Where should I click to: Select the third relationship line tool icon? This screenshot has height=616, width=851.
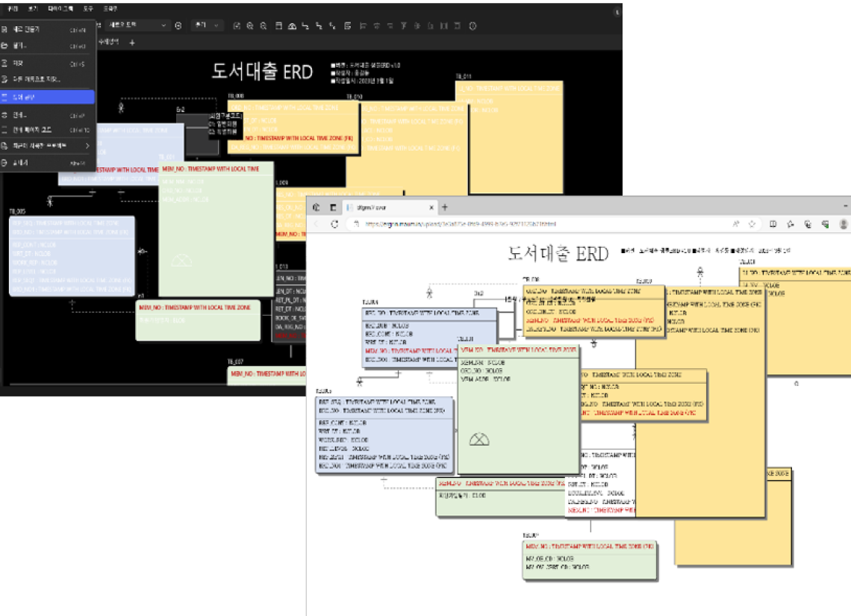coord(333,25)
